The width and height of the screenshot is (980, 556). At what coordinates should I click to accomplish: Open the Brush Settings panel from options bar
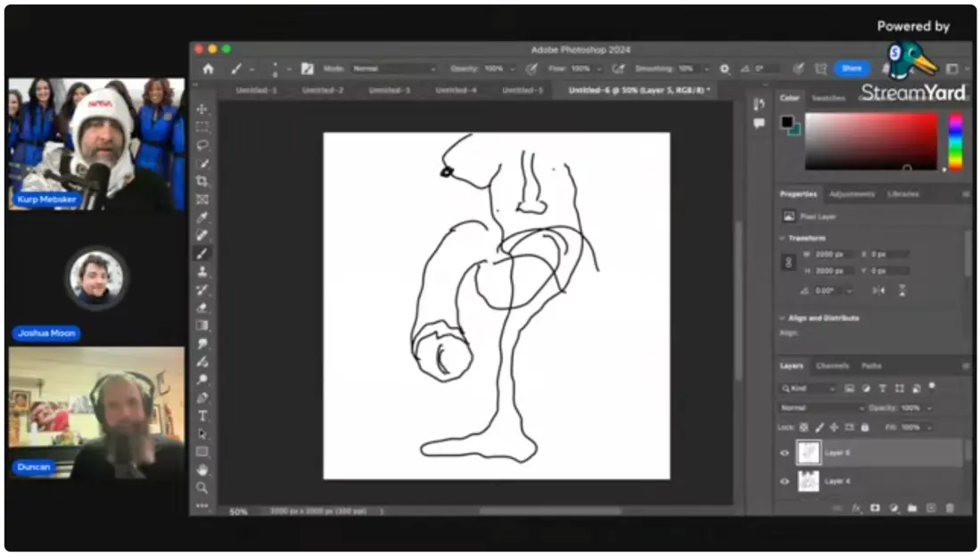[x=307, y=69]
